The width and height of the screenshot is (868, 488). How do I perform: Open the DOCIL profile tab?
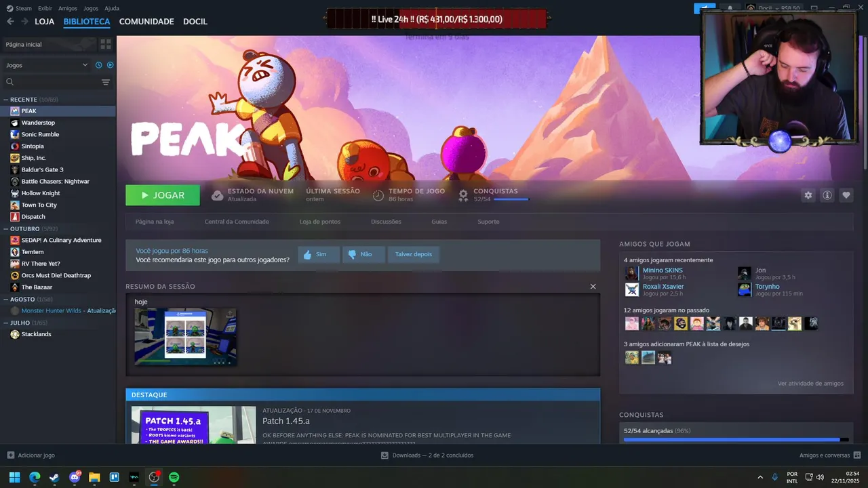195,22
